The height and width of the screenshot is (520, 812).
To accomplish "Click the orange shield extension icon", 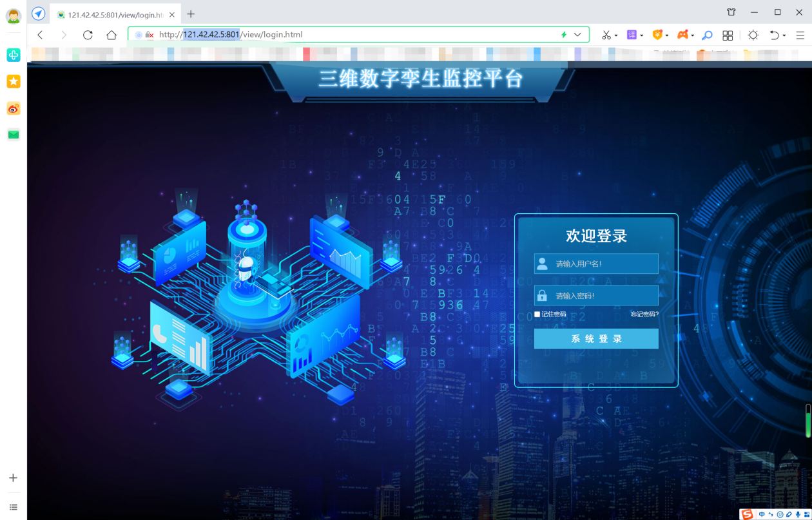I will point(657,35).
